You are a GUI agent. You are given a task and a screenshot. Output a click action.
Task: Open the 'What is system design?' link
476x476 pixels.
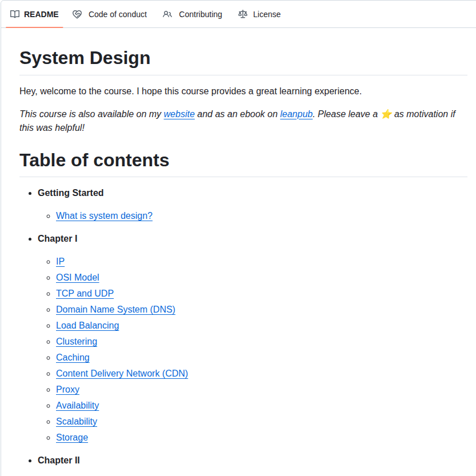104,215
